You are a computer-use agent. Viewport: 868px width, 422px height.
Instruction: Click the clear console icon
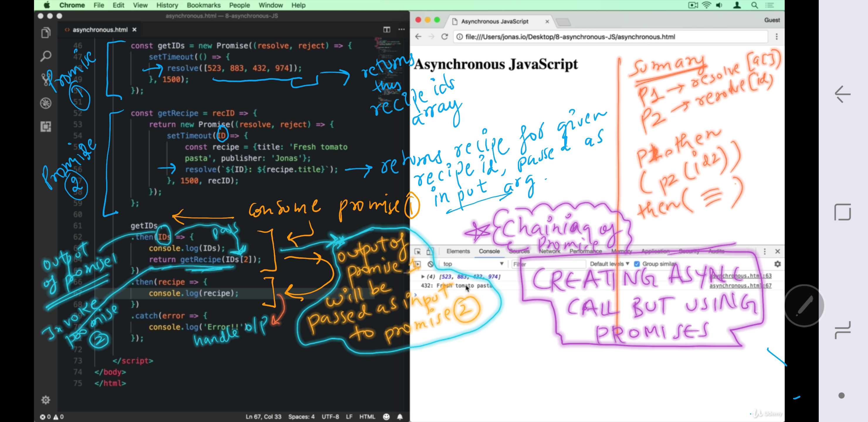pyautogui.click(x=430, y=264)
